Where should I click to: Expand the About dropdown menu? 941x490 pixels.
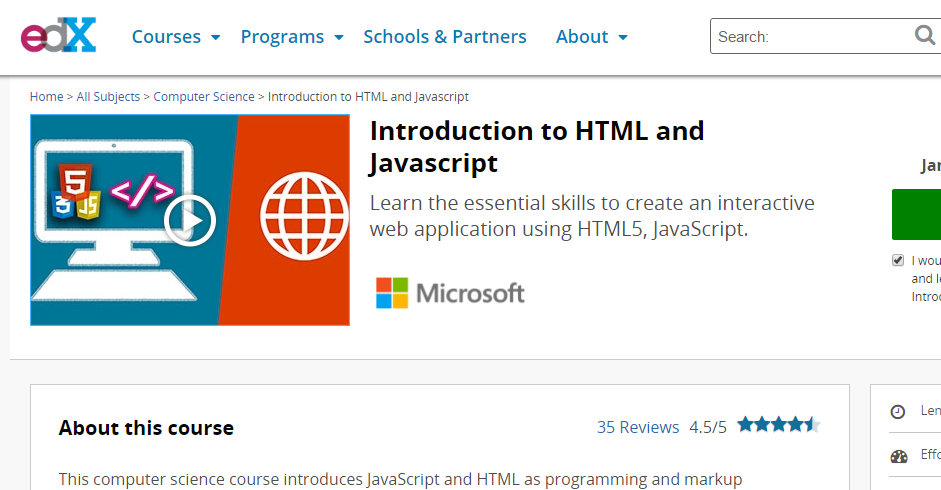click(x=591, y=37)
